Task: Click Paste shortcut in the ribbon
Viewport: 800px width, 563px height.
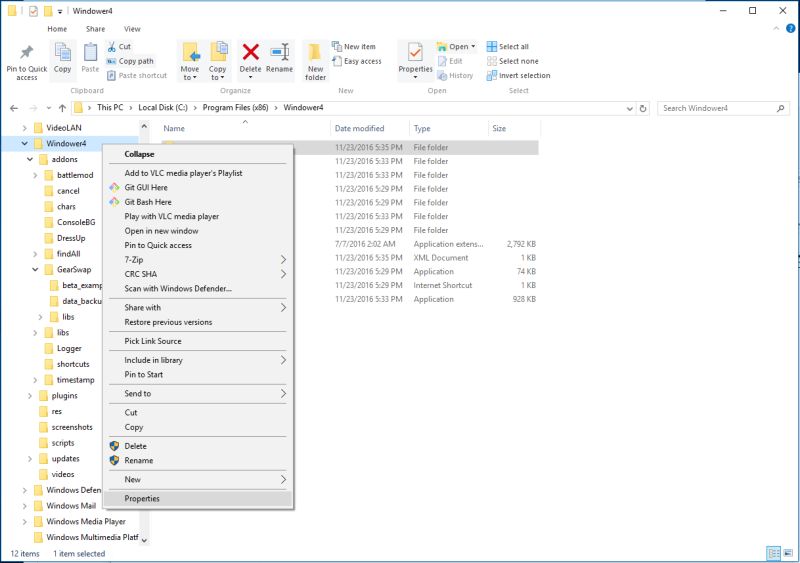Action: [x=137, y=76]
